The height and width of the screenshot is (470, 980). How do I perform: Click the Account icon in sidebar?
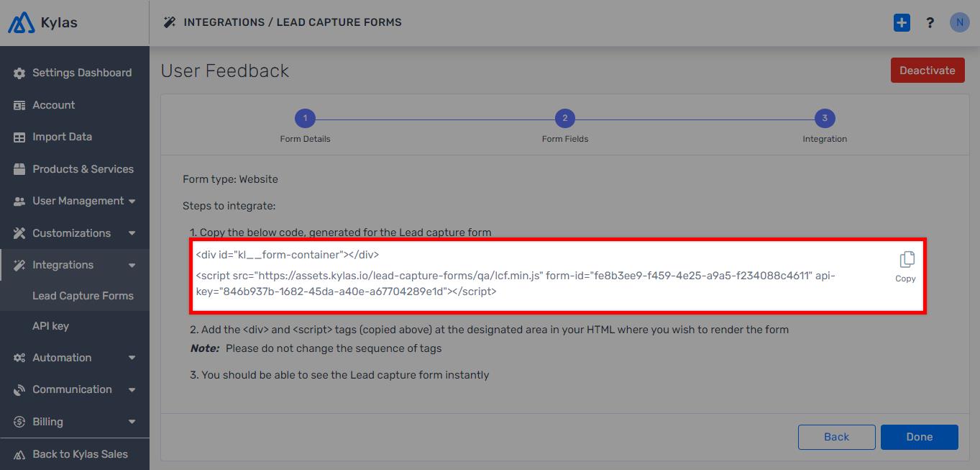[x=19, y=105]
